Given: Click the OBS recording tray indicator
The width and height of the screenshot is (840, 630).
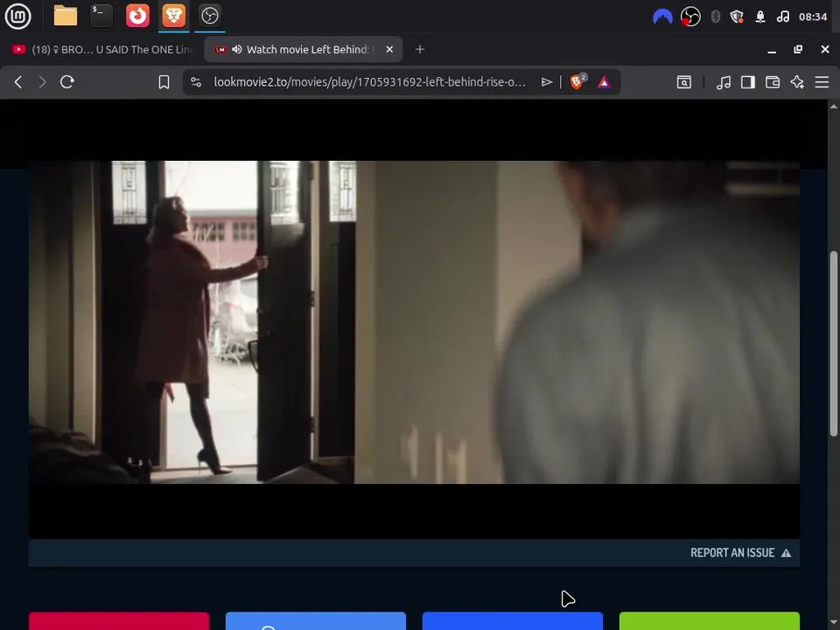Looking at the screenshot, I should coord(690,17).
